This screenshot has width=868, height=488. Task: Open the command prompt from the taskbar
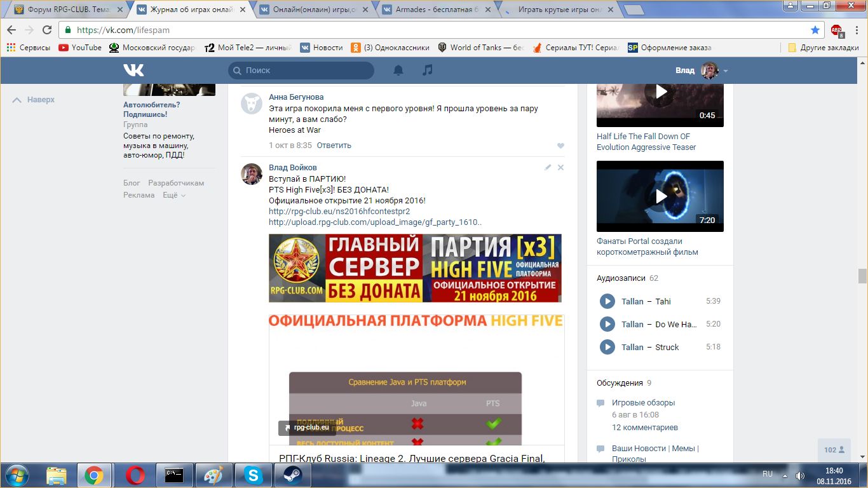click(x=174, y=475)
